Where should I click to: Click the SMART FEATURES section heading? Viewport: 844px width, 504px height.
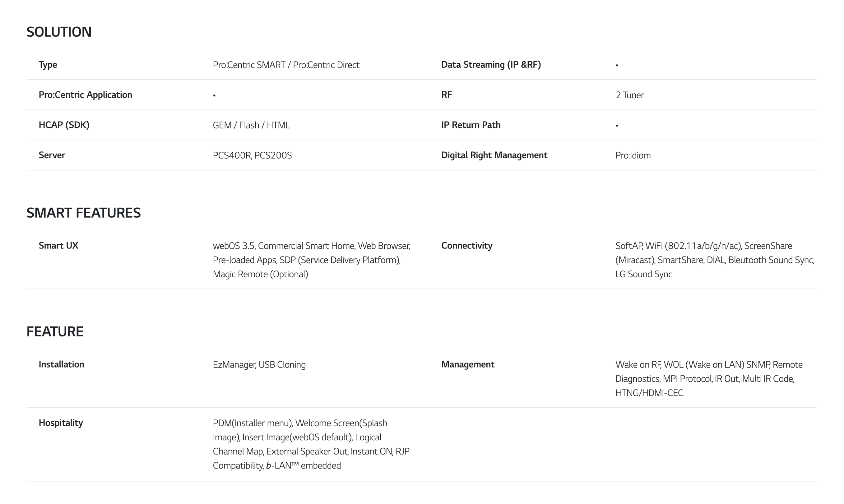[83, 213]
